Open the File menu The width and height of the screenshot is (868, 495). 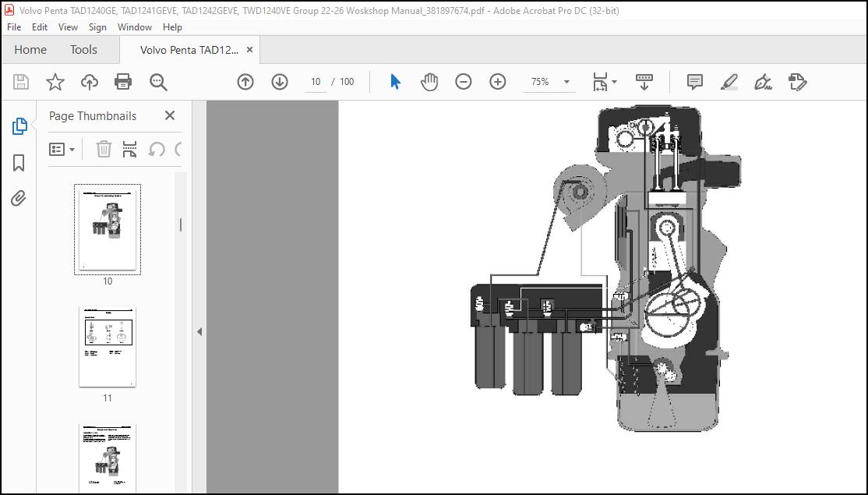(x=14, y=27)
